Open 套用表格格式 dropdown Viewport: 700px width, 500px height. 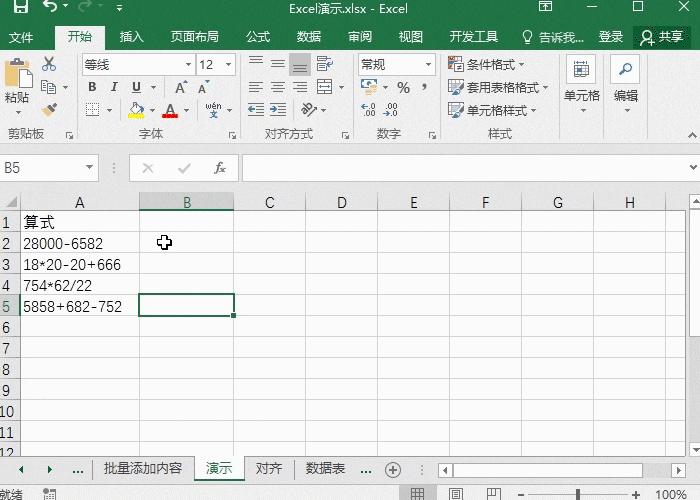click(498, 88)
